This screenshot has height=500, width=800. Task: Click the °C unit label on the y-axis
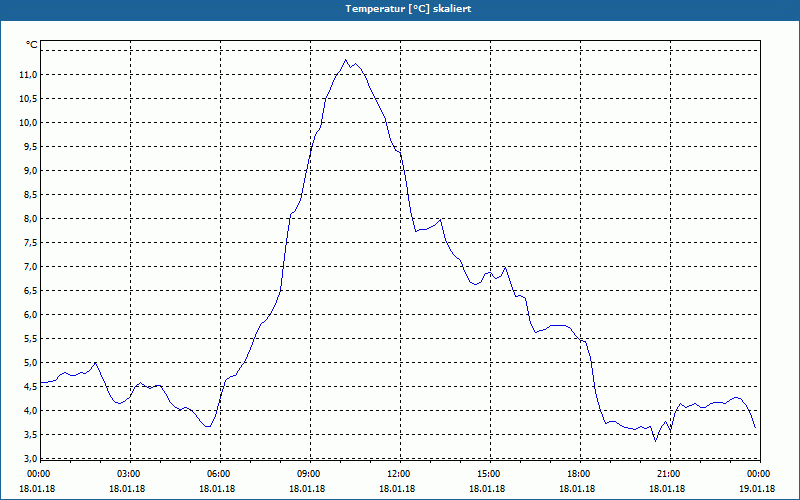click(32, 45)
